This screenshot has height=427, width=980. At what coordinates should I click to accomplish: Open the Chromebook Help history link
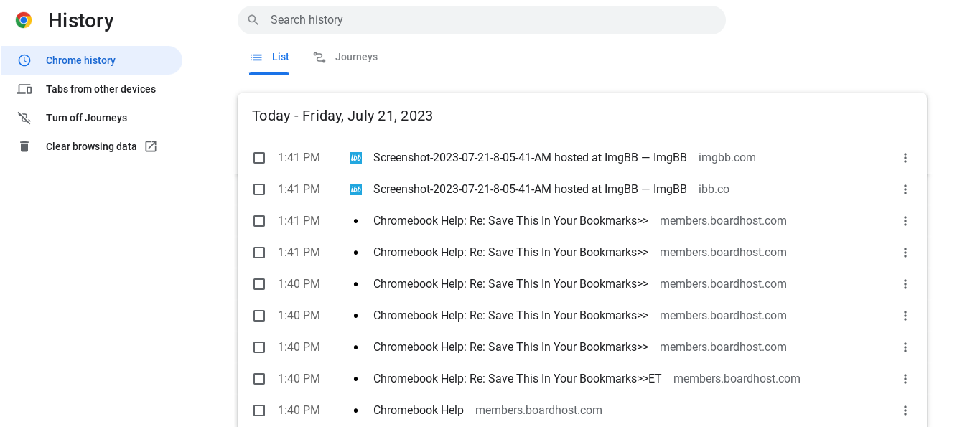click(x=419, y=410)
